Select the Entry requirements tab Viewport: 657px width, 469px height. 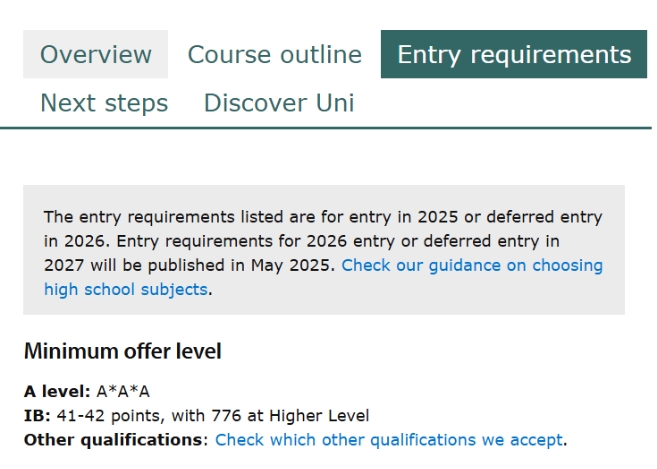pyautogui.click(x=514, y=54)
